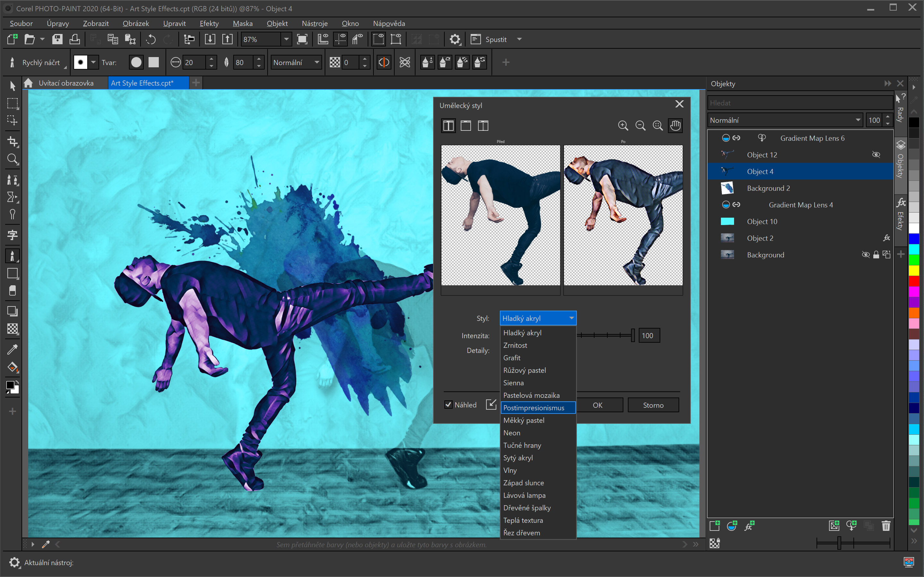The image size is (924, 577).
Task: Click zoom in icon in Umělecký styl dialog
Action: (x=623, y=126)
